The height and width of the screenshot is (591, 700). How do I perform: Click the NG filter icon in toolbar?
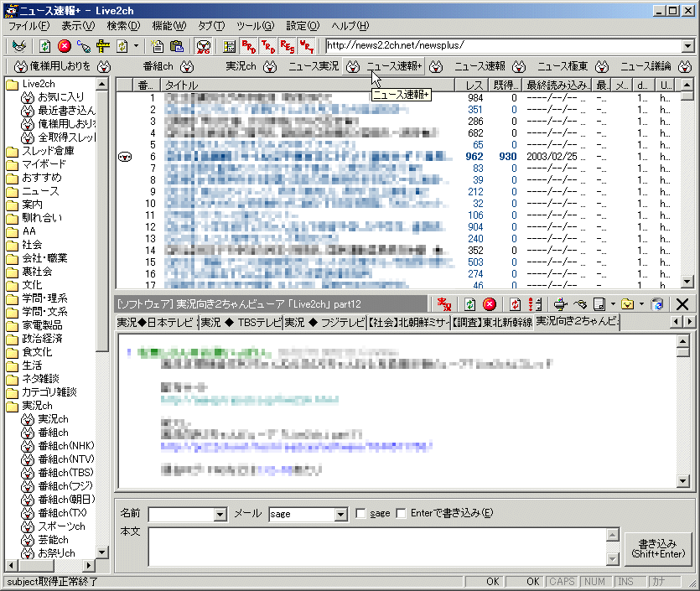pyautogui.click(x=203, y=45)
